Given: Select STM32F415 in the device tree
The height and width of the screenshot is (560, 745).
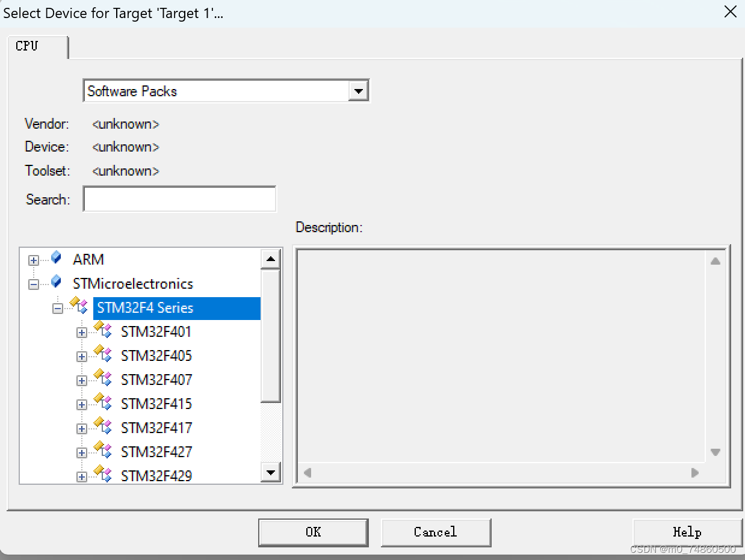Looking at the screenshot, I should coord(156,404).
